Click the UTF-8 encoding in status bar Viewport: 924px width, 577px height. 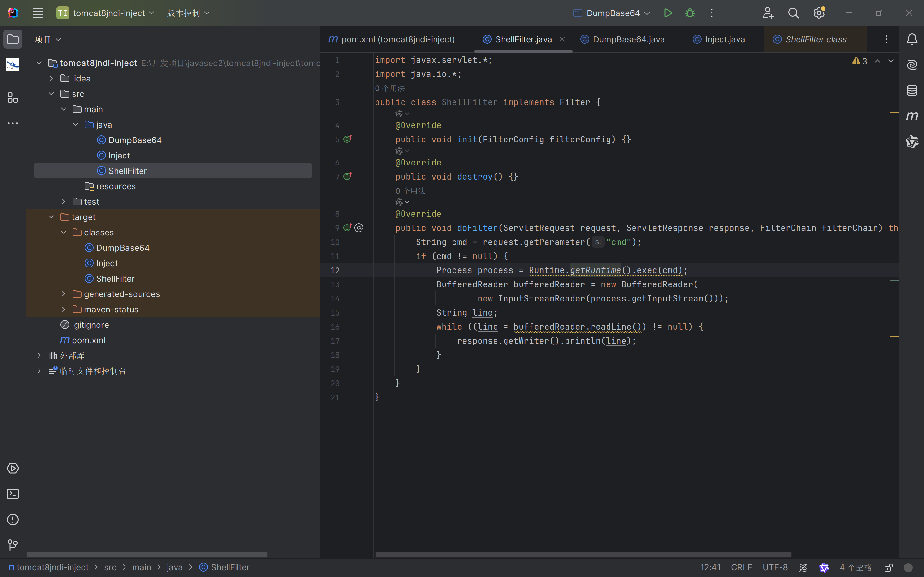pos(775,567)
